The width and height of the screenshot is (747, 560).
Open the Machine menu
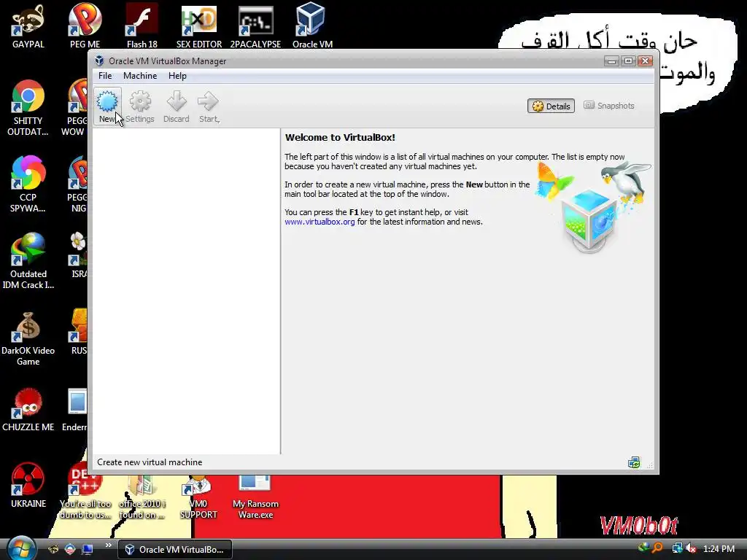coord(140,76)
